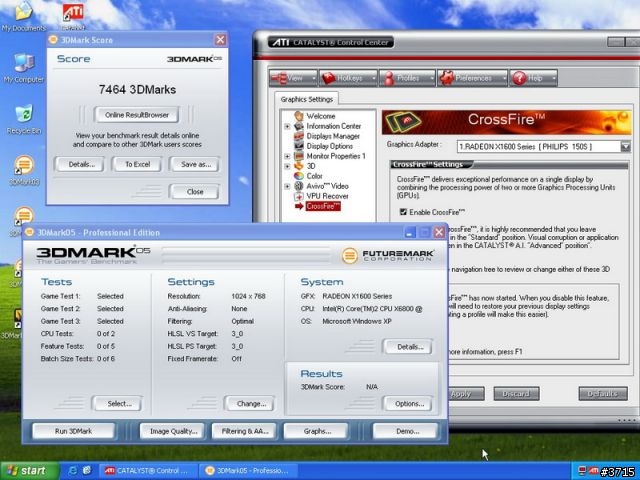This screenshot has width=640, height=480.
Task: Expand the Avivo Video tree node
Action: tap(287, 186)
